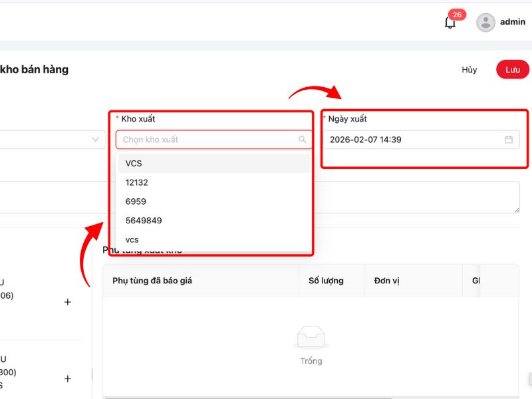Click the upper plus icon in left list
The height and width of the screenshot is (399, 532).
(67, 302)
